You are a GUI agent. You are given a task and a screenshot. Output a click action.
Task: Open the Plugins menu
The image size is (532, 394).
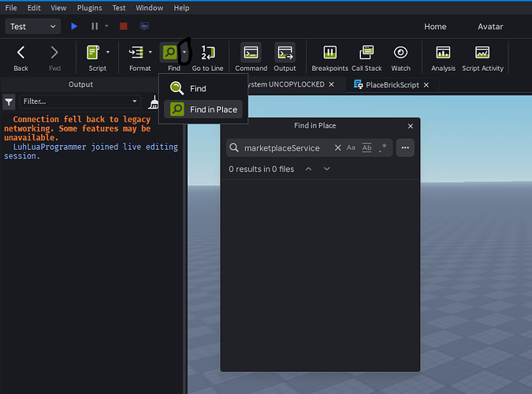tap(89, 8)
